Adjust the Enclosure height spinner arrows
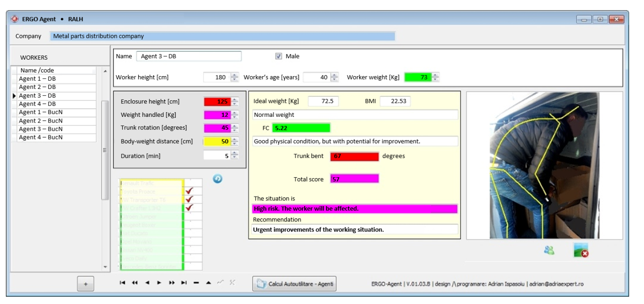Screen dimensions: 644x304 (x=234, y=102)
